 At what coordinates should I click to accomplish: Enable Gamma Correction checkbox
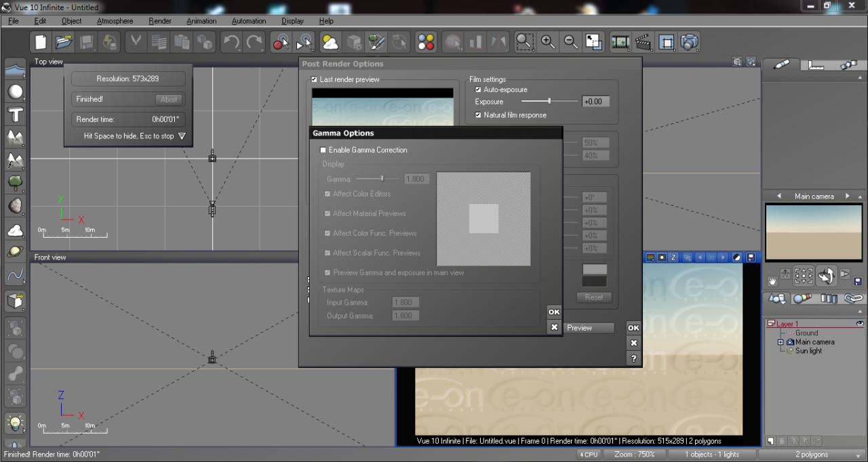(x=323, y=150)
